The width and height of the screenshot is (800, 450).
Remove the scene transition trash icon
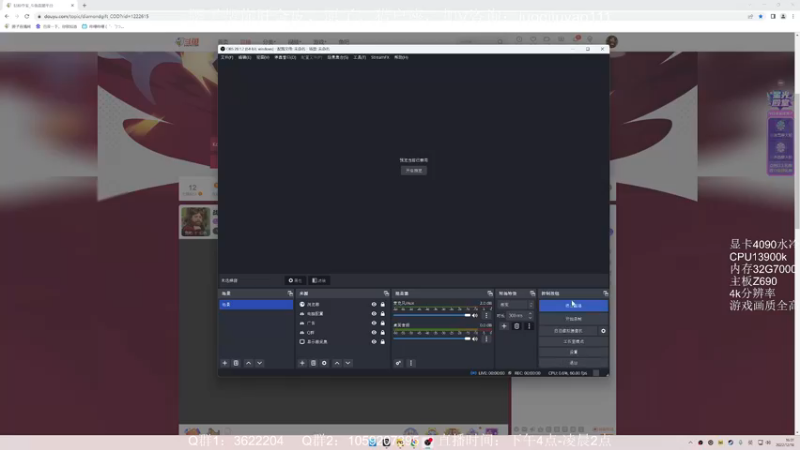(x=516, y=326)
